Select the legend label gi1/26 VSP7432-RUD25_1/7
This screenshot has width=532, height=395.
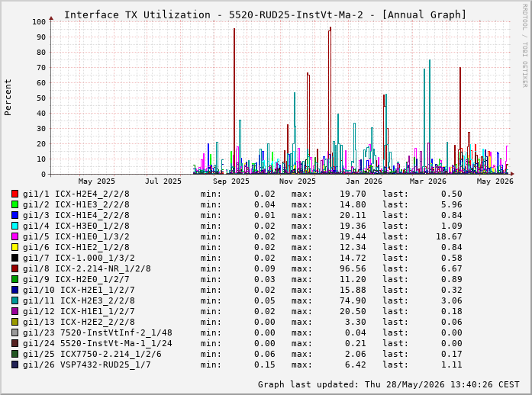87,364
